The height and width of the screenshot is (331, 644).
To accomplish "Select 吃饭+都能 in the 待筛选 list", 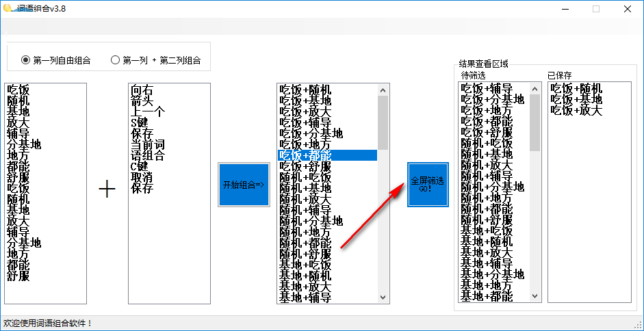I will tap(487, 121).
